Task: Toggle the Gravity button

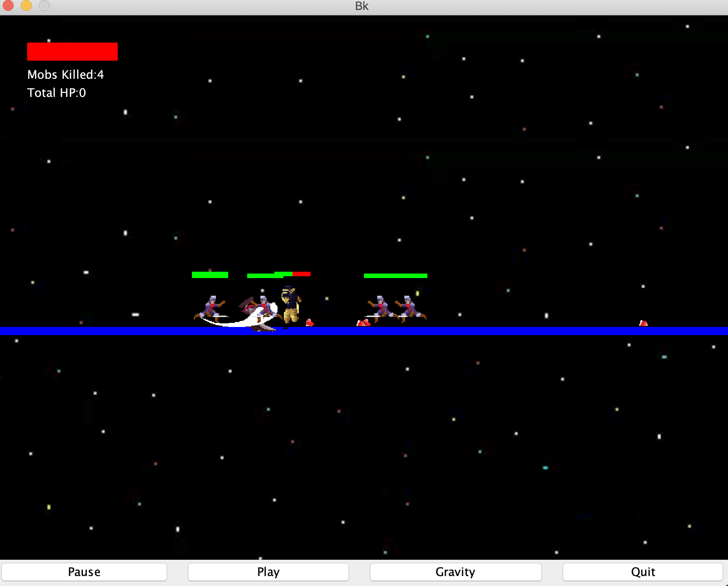Action: (455, 572)
